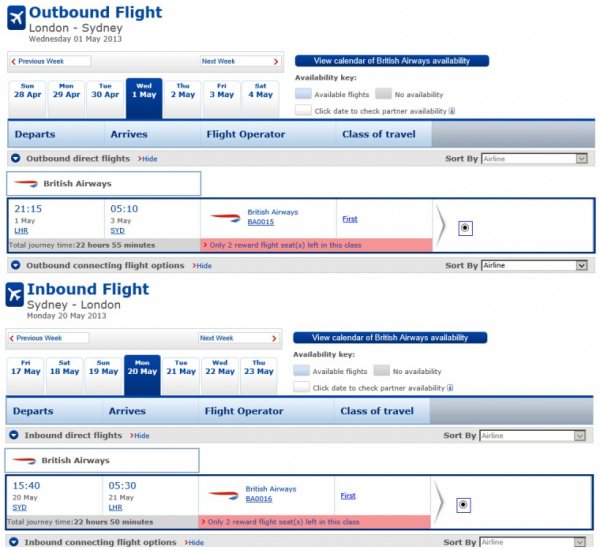
Task: Open outbound direct flights Sort By dropdown
Action: (x=534, y=159)
